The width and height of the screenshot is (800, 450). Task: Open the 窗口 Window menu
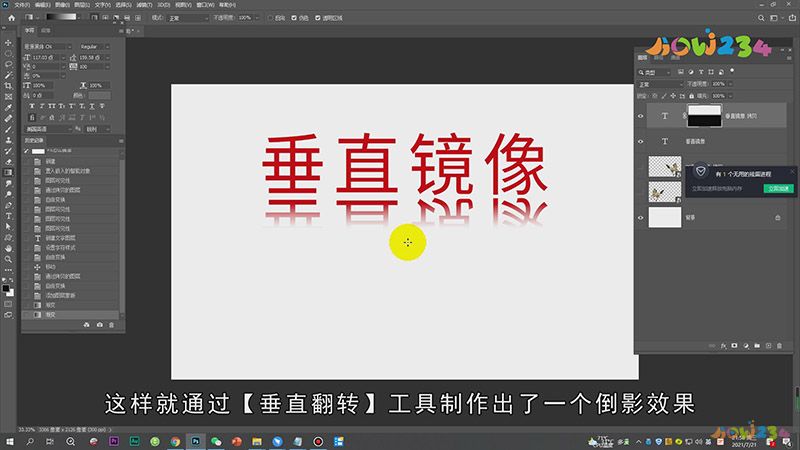(x=205, y=5)
